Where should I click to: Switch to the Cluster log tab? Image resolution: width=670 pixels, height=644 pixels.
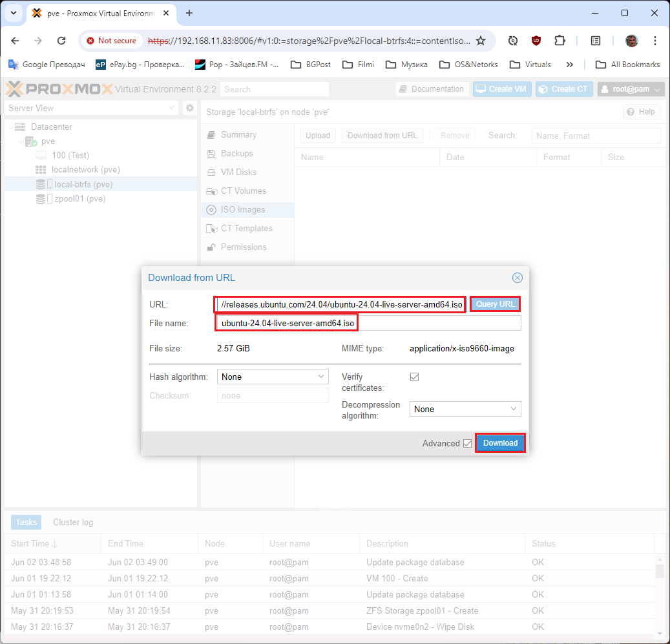point(72,523)
